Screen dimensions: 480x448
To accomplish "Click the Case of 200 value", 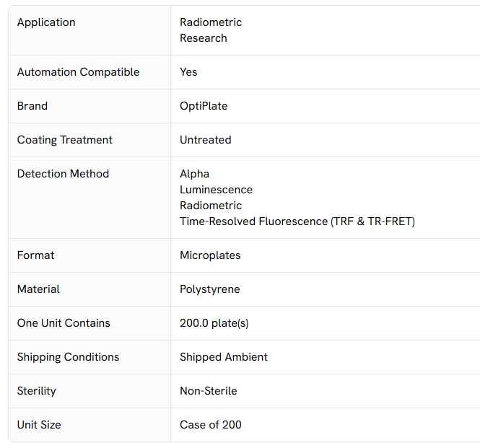I will (211, 425).
